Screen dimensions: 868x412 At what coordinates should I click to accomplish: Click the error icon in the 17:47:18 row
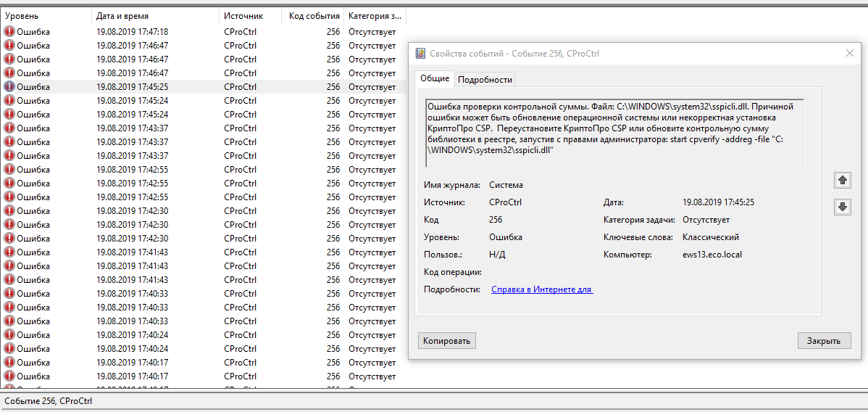[x=9, y=32]
